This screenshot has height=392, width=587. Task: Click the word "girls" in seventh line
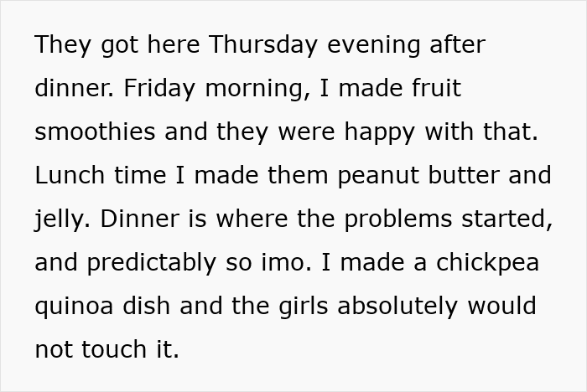tap(304, 307)
